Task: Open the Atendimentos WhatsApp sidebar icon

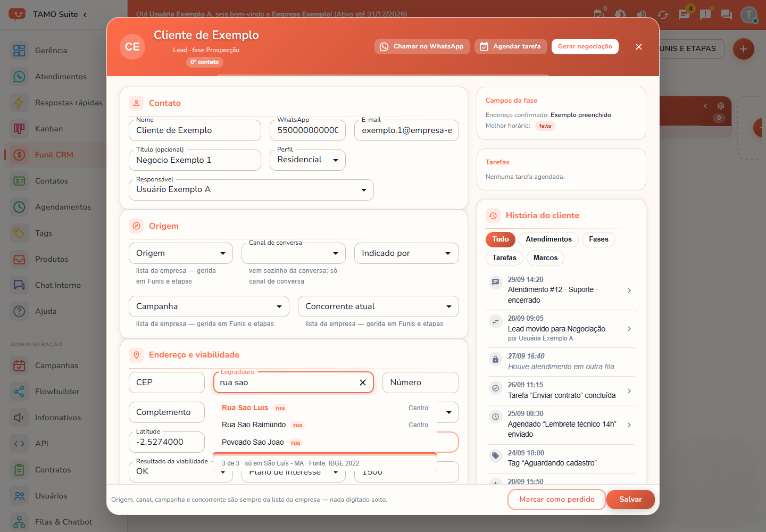Action: click(19, 77)
